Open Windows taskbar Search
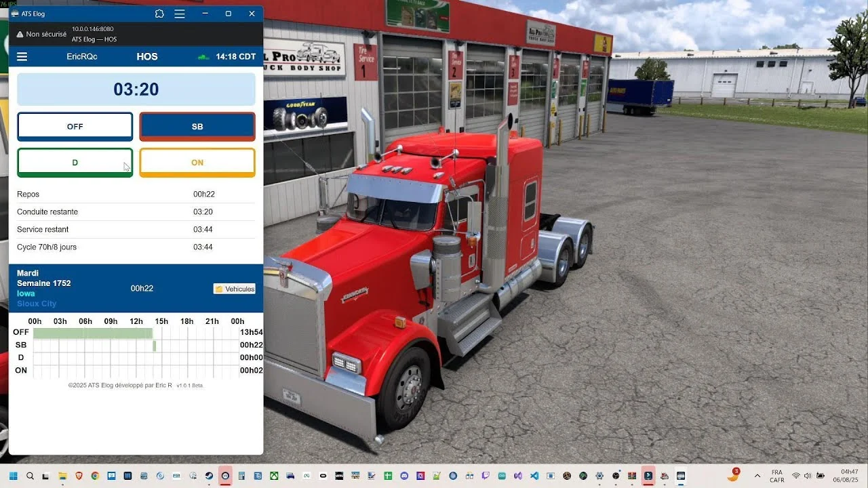The height and width of the screenshot is (488, 868). 30,476
